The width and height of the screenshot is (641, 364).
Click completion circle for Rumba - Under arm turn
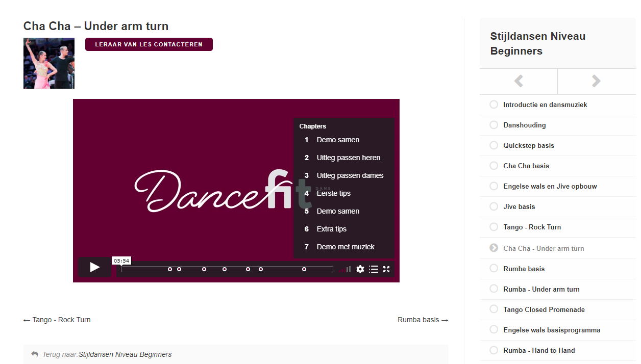[x=494, y=289]
